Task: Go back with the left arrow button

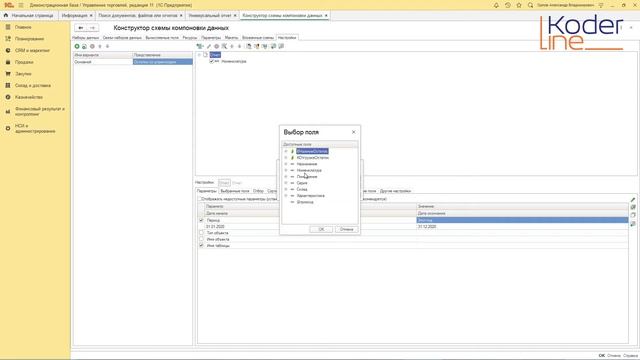Action: tap(81, 28)
